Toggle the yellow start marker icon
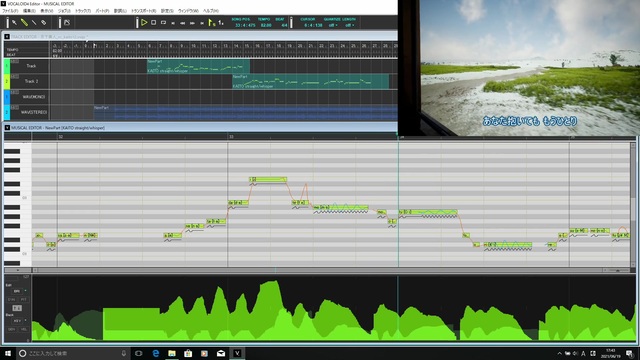Screen dimensions: 640x360 click(x=211, y=23)
